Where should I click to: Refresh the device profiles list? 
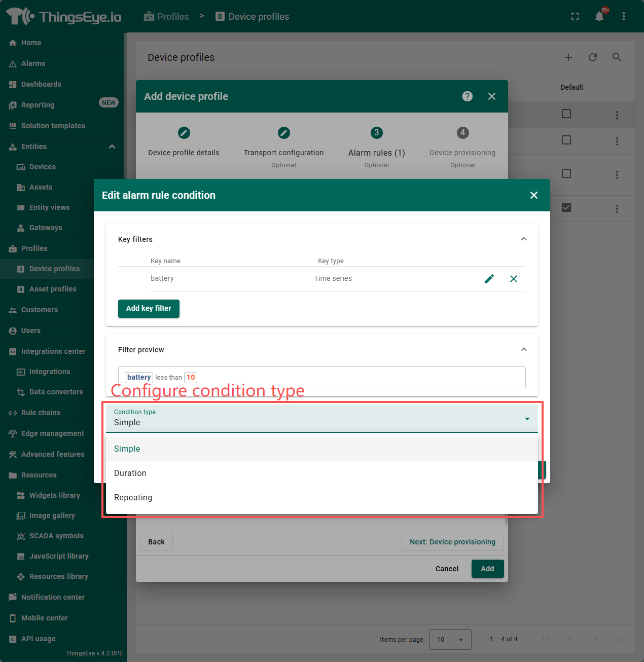592,57
